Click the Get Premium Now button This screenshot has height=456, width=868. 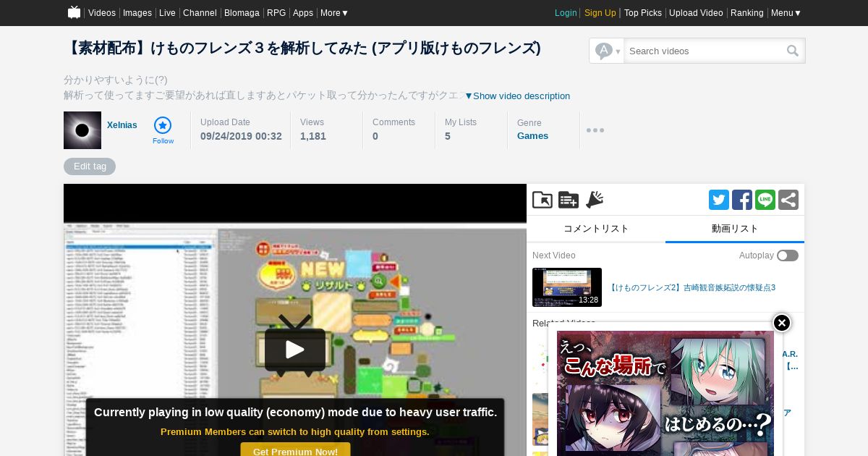(x=295, y=451)
